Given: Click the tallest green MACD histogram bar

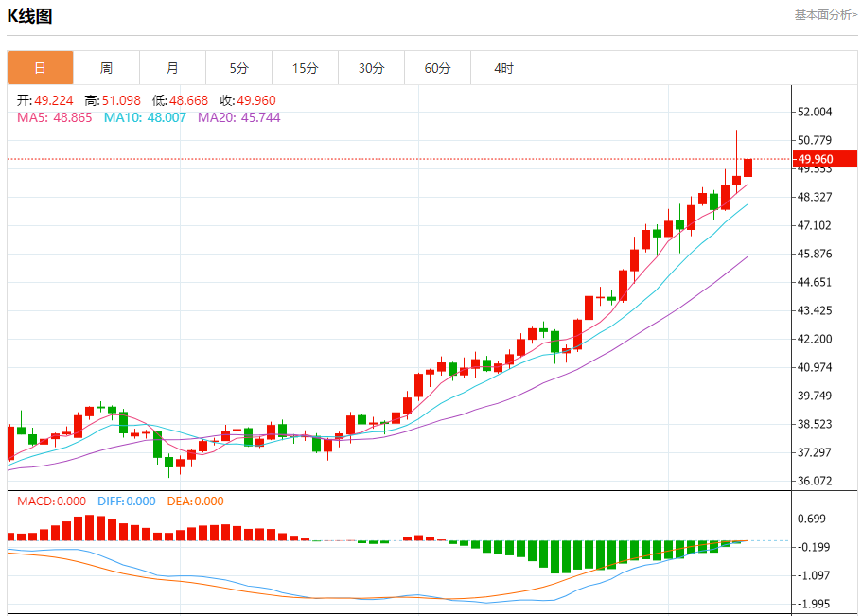Looking at the screenshot, I should click(x=554, y=557).
